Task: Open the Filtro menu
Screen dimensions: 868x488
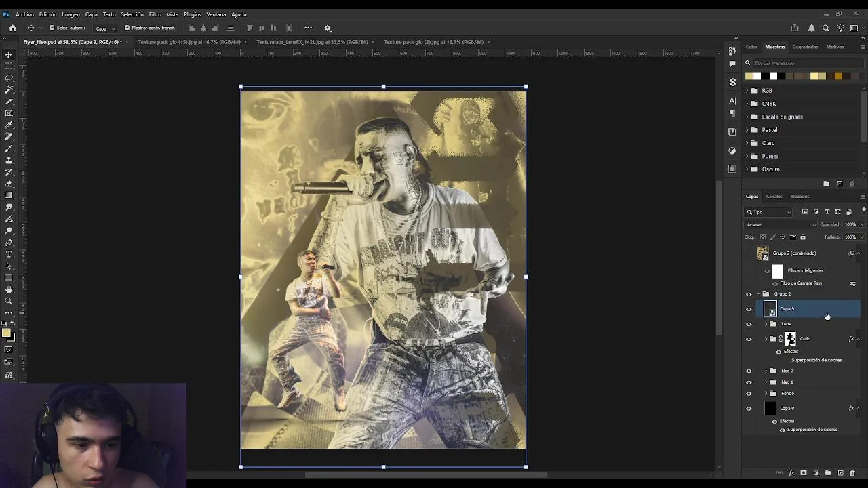Action: coord(155,14)
